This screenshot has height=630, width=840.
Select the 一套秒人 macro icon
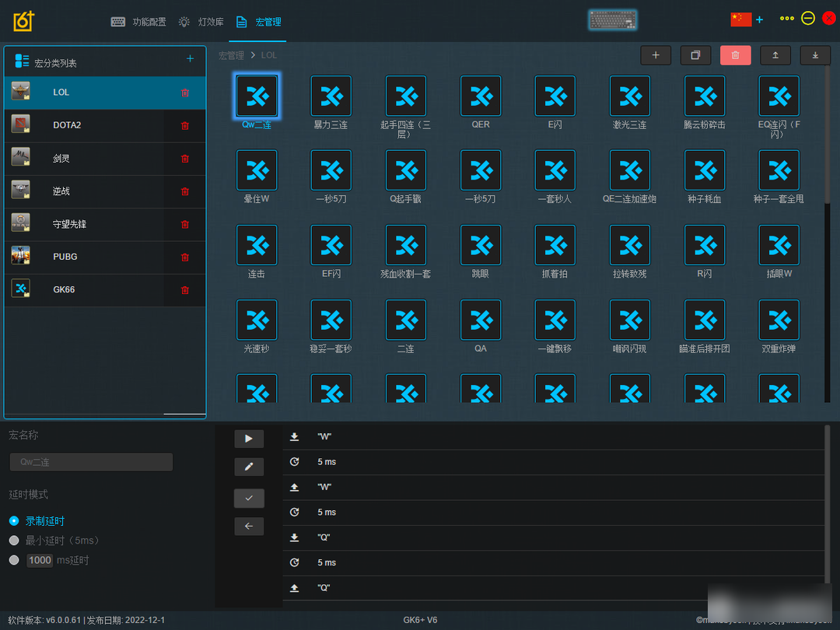point(555,170)
